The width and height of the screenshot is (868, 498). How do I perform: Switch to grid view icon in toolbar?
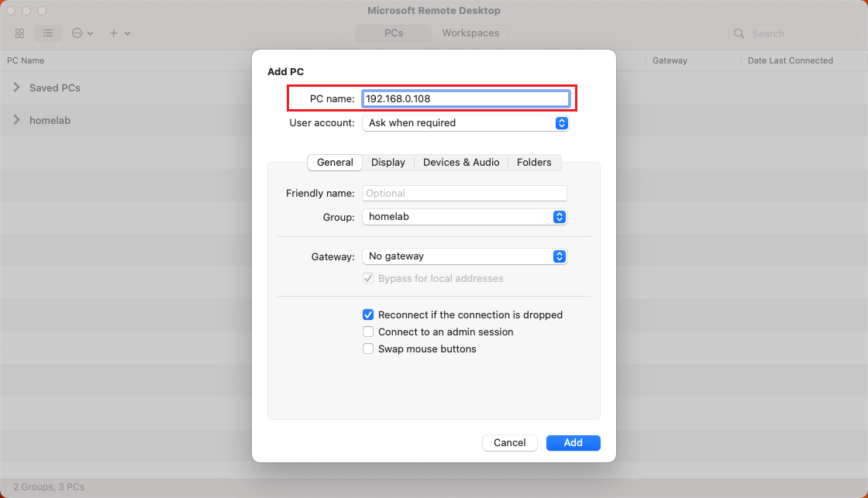[x=20, y=33]
